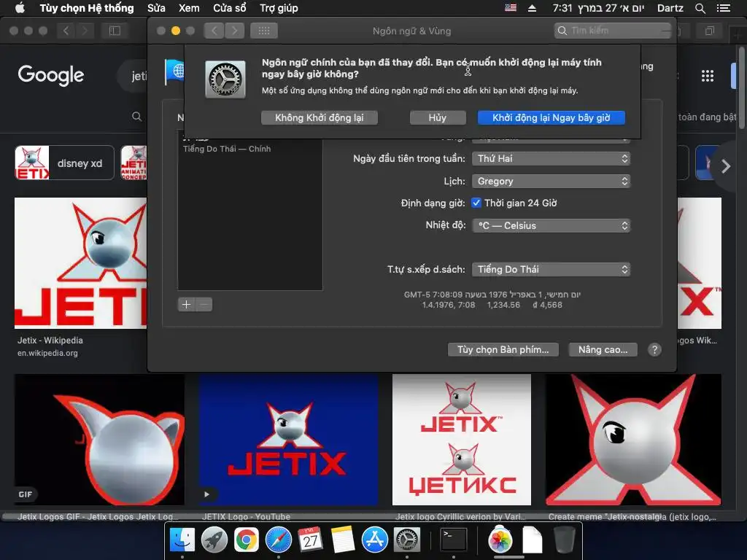Open Tùy chọn Bàn phím button

click(503, 350)
